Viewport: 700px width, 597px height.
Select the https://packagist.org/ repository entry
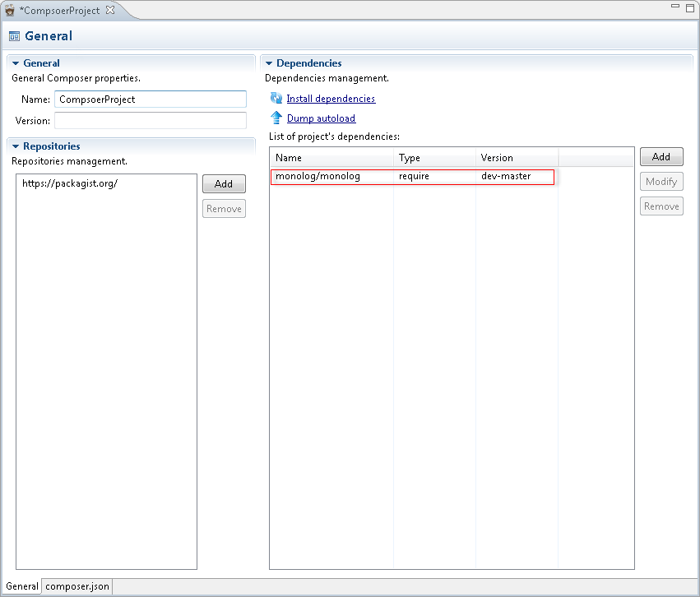[70, 183]
